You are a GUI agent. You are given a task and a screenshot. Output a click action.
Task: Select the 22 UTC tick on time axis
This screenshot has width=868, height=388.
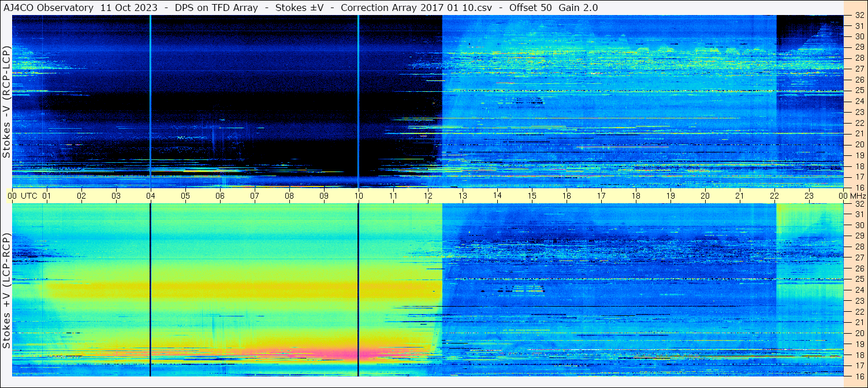coord(774,196)
